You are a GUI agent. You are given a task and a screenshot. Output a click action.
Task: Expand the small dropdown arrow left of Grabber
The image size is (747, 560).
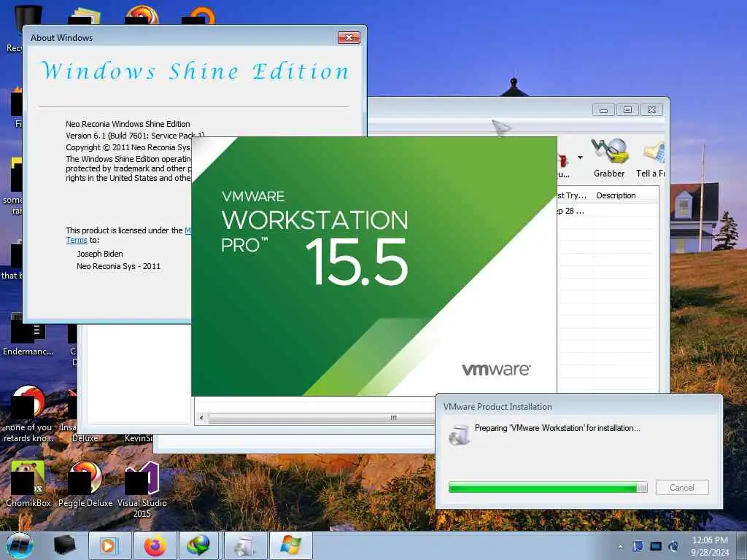(580, 157)
